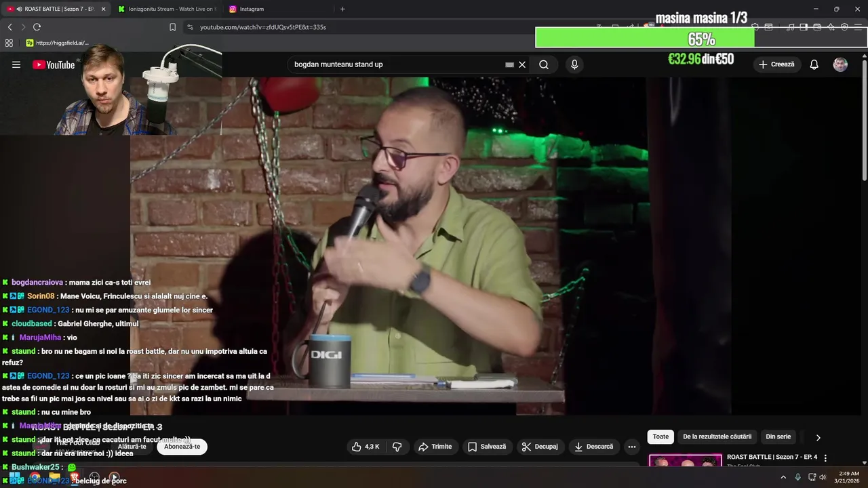Show more filter chips with right chevron
Image resolution: width=868 pixels, height=488 pixels.
click(818, 437)
